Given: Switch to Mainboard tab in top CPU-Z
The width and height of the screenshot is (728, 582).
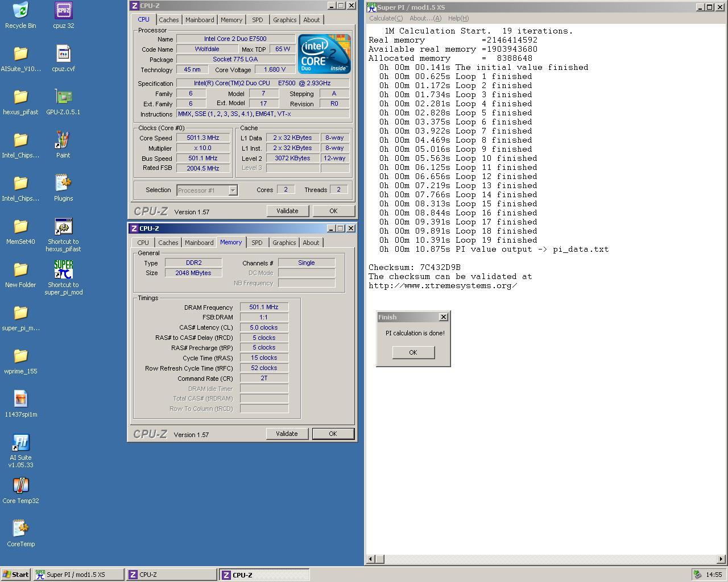Looking at the screenshot, I should pyautogui.click(x=200, y=20).
